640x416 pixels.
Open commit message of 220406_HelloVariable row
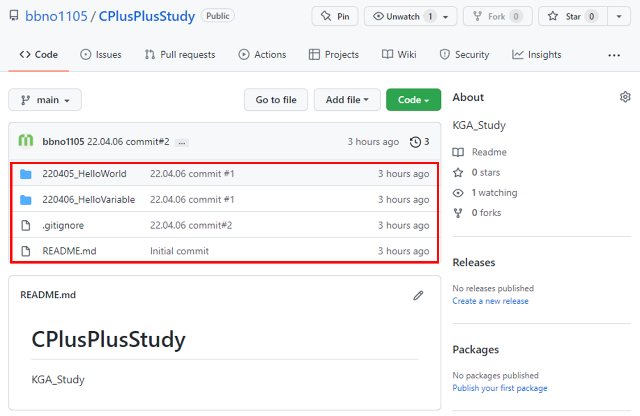pyautogui.click(x=192, y=200)
